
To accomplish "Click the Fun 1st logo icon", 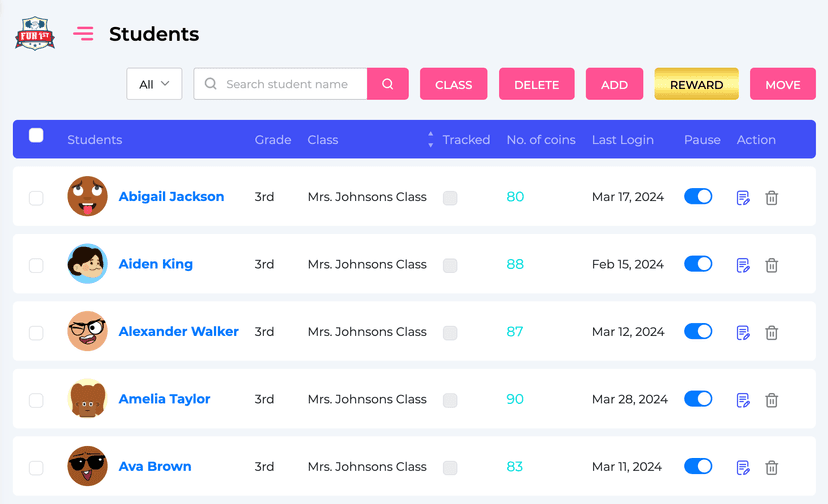I will tap(35, 34).
